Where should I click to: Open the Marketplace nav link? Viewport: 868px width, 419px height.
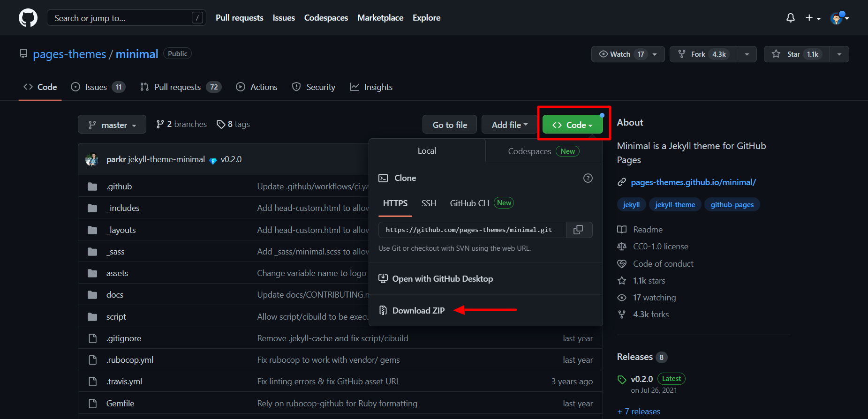pos(380,18)
